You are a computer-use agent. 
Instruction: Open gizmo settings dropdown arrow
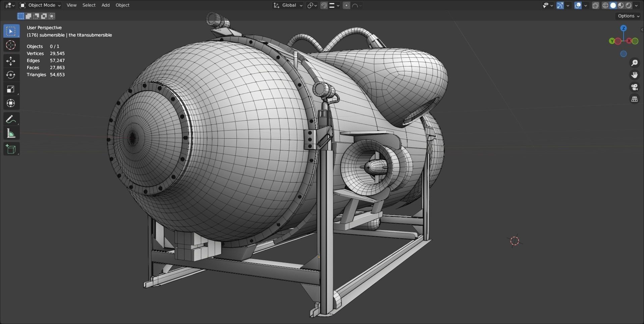click(x=568, y=5)
